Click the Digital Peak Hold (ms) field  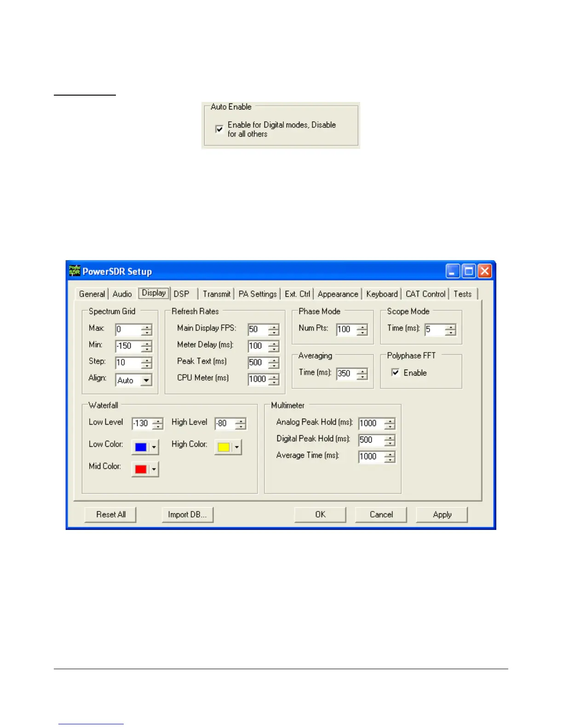371,440
